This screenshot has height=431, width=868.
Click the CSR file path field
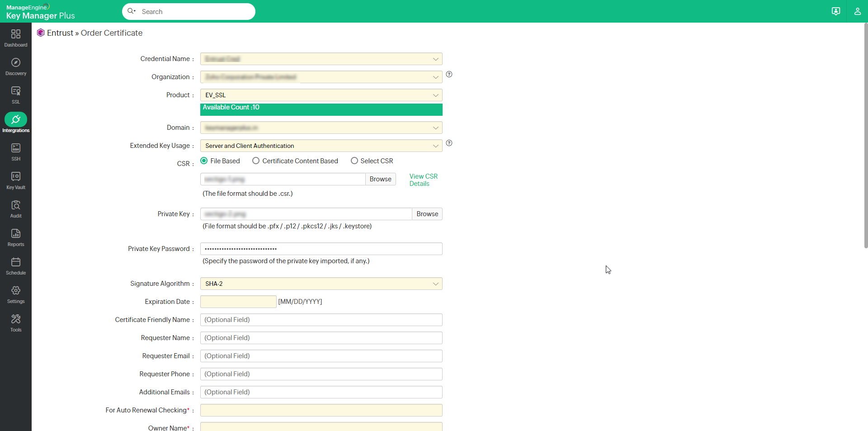[283, 179]
